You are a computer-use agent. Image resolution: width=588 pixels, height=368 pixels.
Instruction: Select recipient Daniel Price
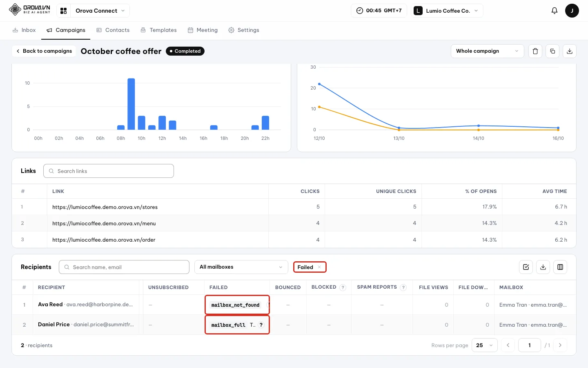(54, 325)
